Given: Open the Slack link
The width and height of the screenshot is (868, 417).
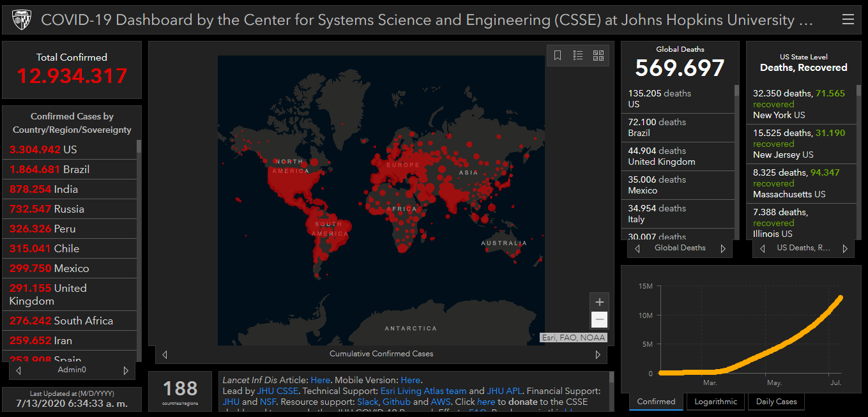Looking at the screenshot, I should tap(368, 402).
